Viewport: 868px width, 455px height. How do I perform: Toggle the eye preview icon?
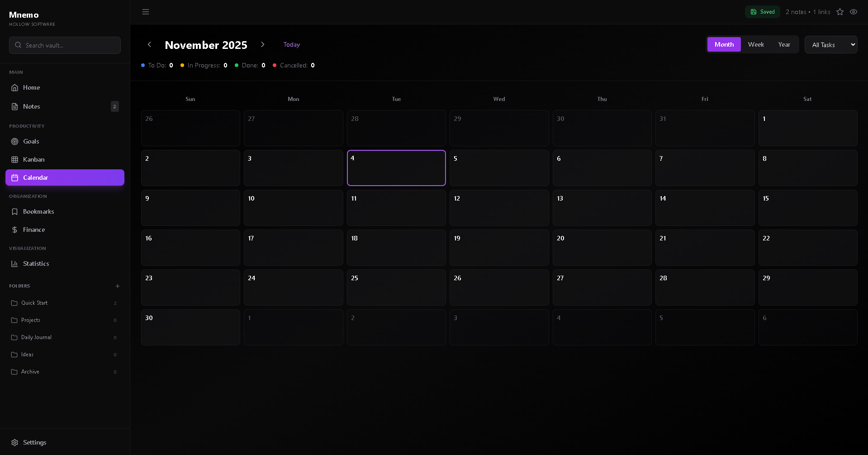pyautogui.click(x=854, y=12)
